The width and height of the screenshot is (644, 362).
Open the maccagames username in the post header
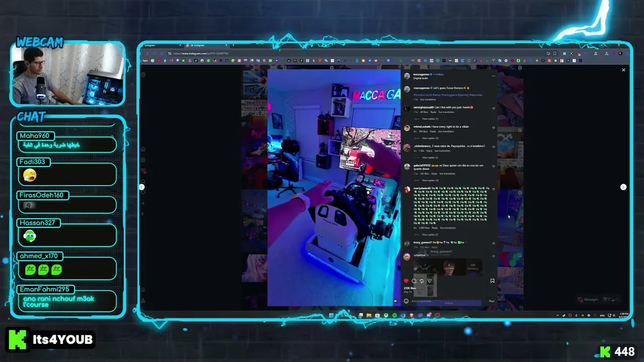pyautogui.click(x=422, y=74)
